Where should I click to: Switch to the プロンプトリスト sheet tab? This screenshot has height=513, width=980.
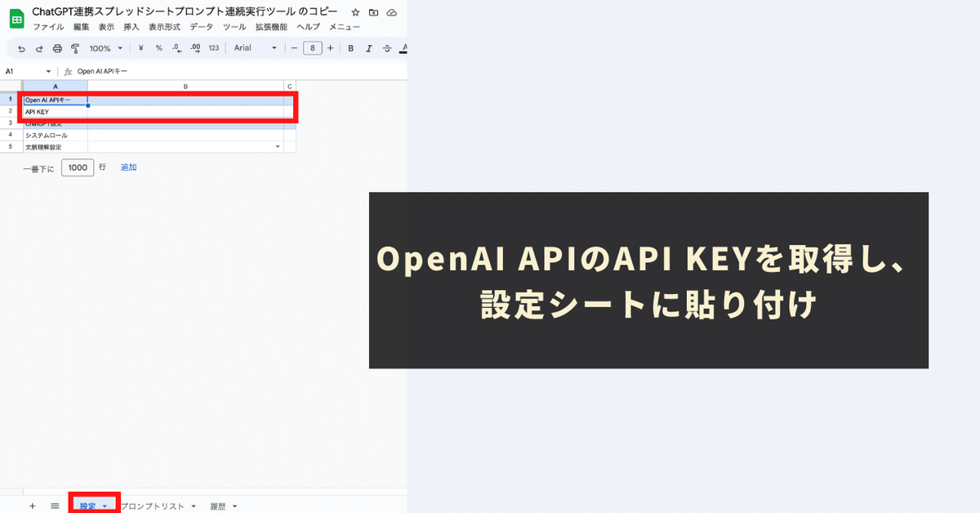coord(154,506)
